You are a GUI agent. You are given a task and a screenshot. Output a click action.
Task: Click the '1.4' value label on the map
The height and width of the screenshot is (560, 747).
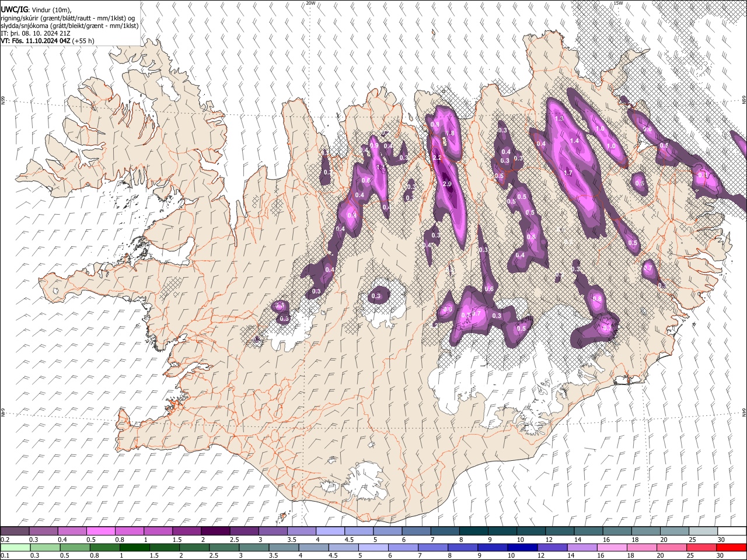(x=574, y=141)
